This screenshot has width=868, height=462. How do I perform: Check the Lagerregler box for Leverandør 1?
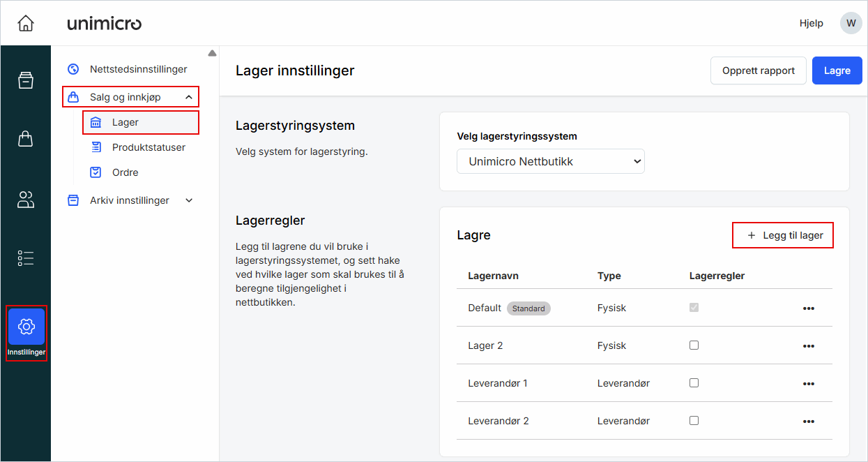(694, 383)
